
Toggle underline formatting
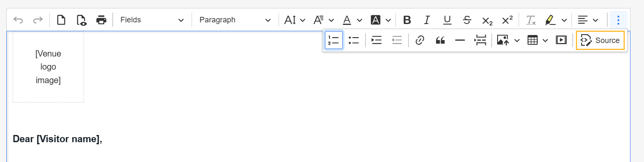447,20
